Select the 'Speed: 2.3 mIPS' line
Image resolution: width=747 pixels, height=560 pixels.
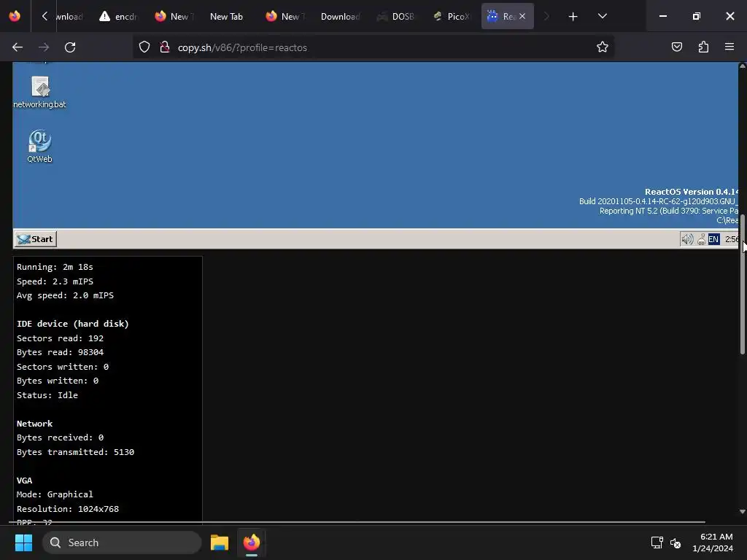(55, 281)
